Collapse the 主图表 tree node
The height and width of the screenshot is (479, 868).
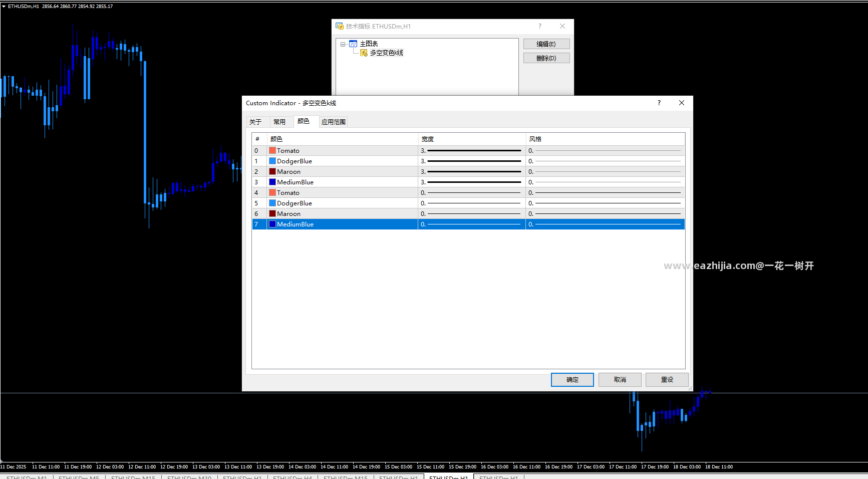pos(343,44)
